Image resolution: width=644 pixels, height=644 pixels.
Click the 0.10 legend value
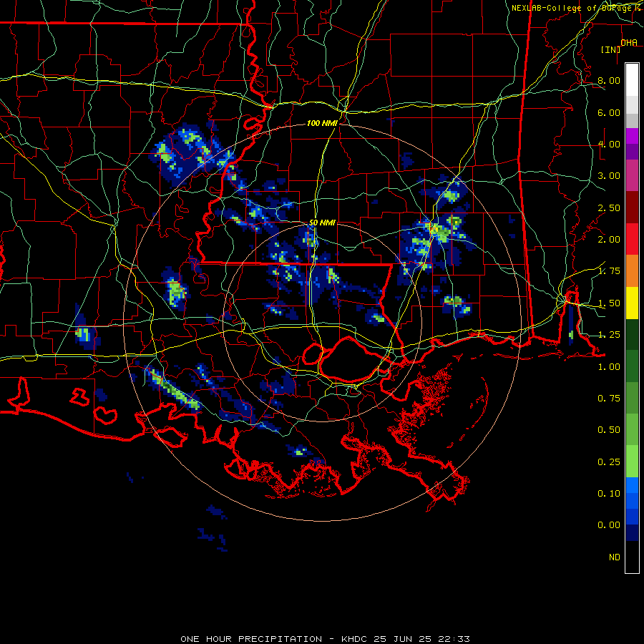[609, 494]
